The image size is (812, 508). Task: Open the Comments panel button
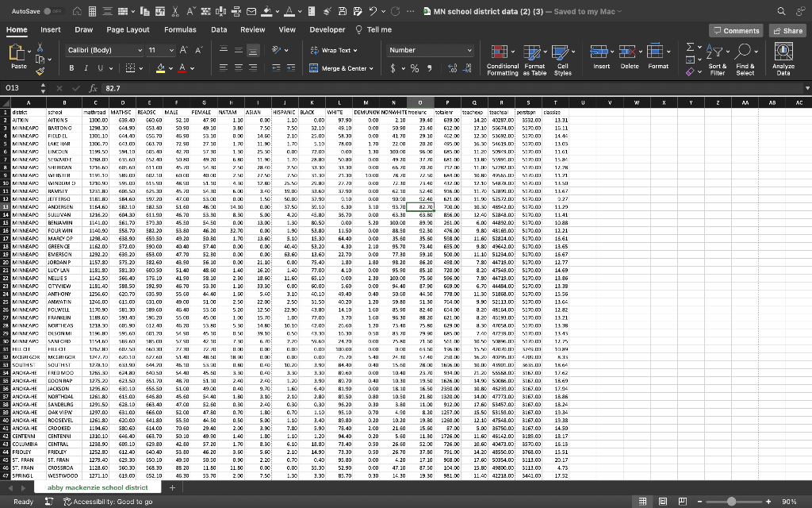[x=737, y=29]
